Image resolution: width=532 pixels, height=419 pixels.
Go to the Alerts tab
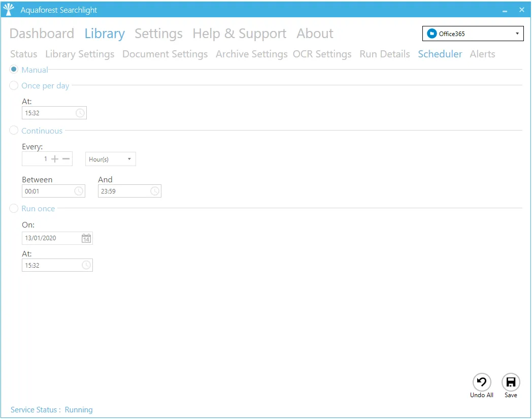[482, 54]
